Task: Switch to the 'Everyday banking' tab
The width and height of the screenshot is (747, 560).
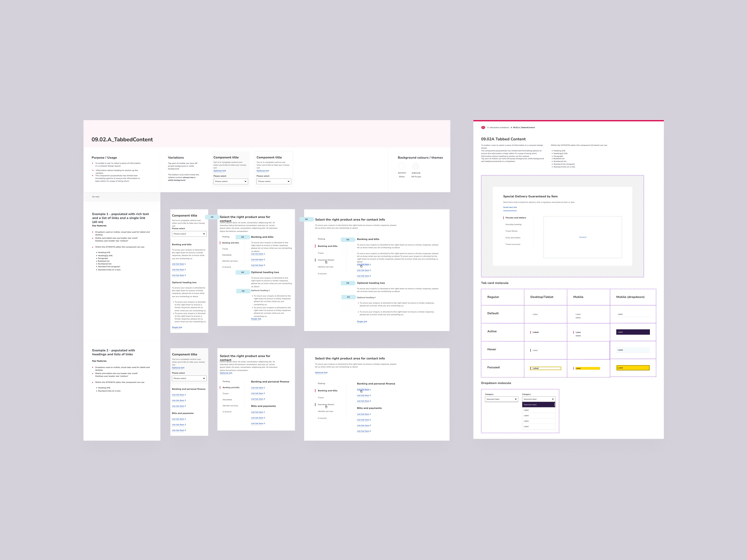Action: [x=513, y=224]
